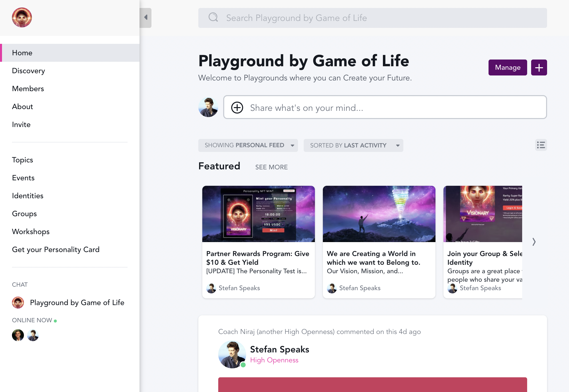Open About page
569x392 pixels.
pyautogui.click(x=70, y=107)
